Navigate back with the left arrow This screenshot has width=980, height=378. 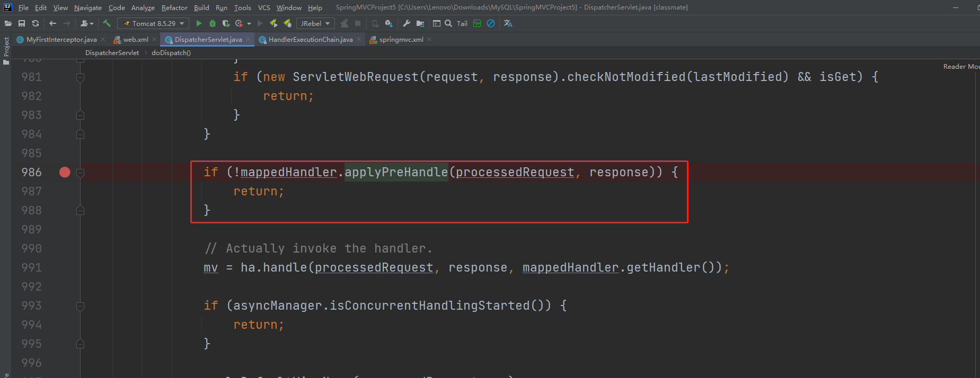(52, 23)
